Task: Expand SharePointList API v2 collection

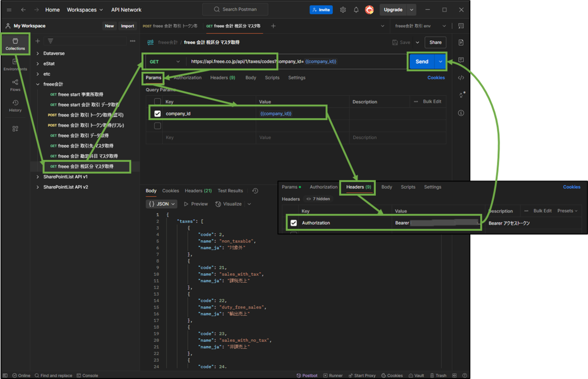Action: pyautogui.click(x=38, y=187)
